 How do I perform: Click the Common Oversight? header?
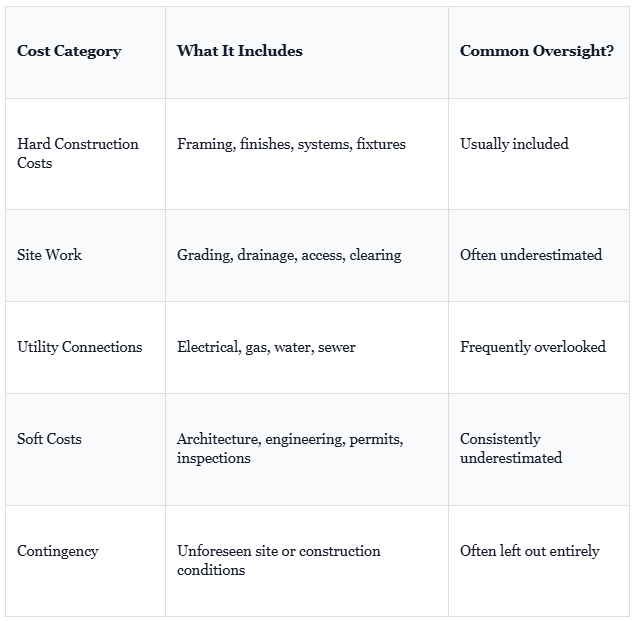537,51
